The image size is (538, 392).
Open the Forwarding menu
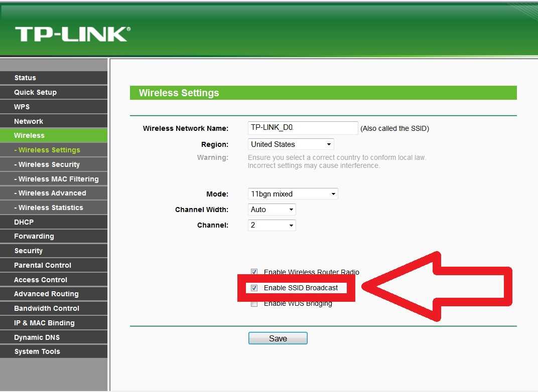pos(54,236)
